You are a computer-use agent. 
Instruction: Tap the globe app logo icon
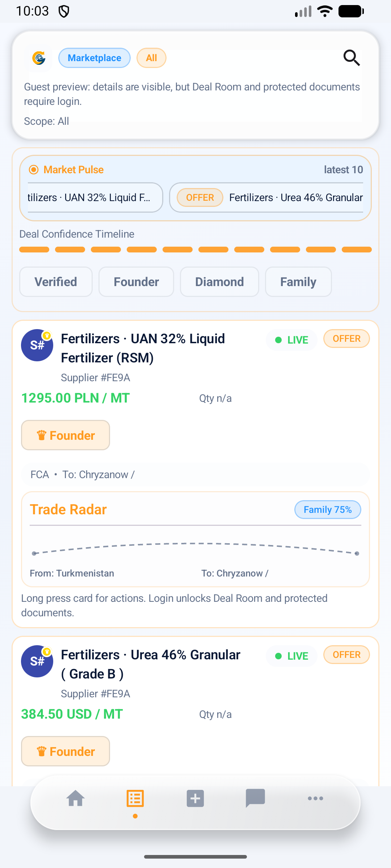(39, 58)
